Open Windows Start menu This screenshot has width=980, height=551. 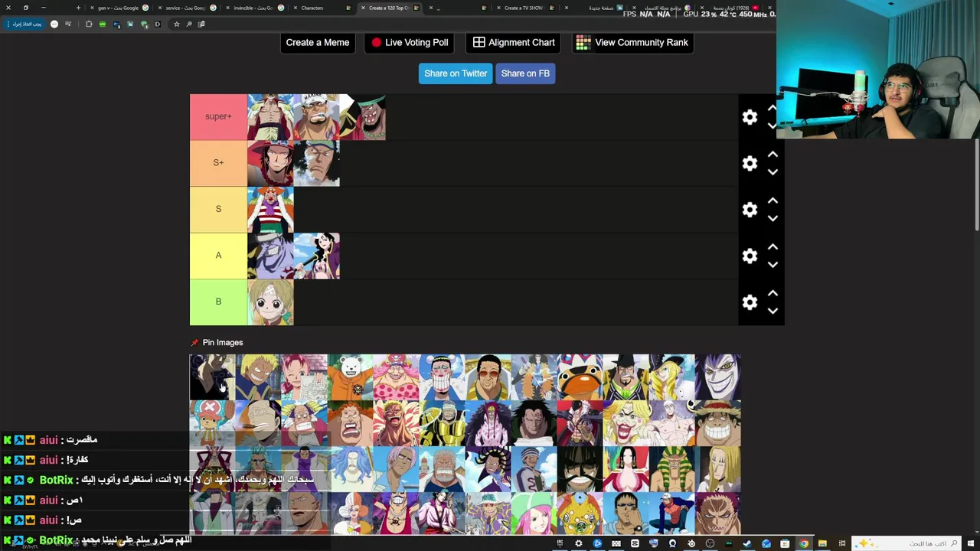970,543
